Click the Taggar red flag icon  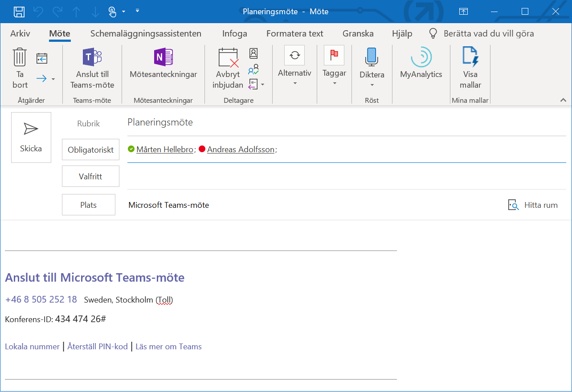click(x=334, y=55)
